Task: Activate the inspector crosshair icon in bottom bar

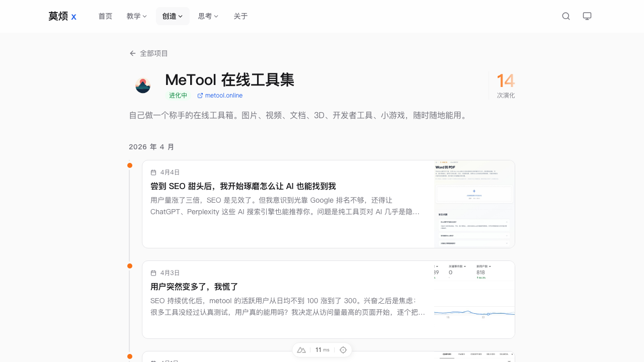Action: (x=343, y=349)
